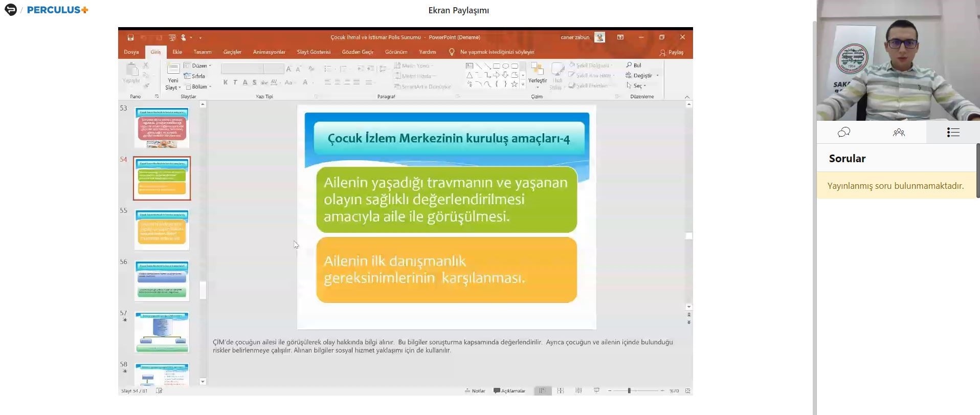Switch to the Slayt Gösterisi tab
980x415 pixels.
click(314, 52)
